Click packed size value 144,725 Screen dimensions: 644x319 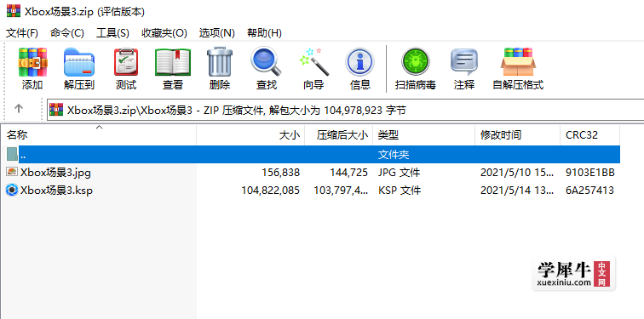pyautogui.click(x=348, y=173)
